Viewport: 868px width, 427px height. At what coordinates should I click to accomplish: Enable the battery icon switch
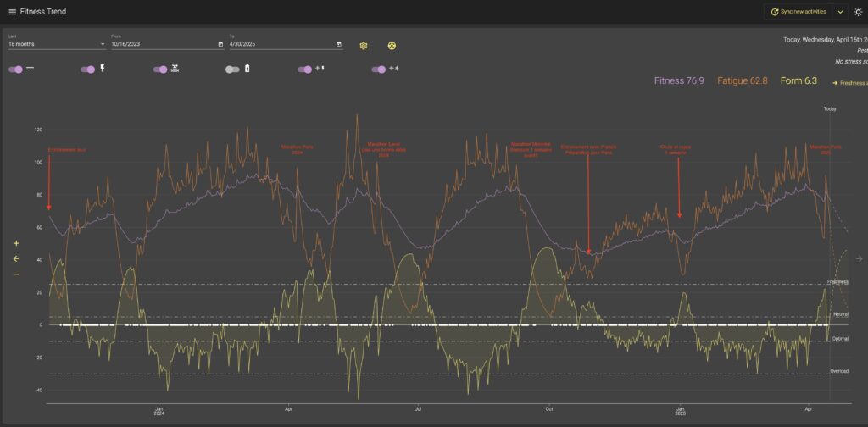coord(232,69)
